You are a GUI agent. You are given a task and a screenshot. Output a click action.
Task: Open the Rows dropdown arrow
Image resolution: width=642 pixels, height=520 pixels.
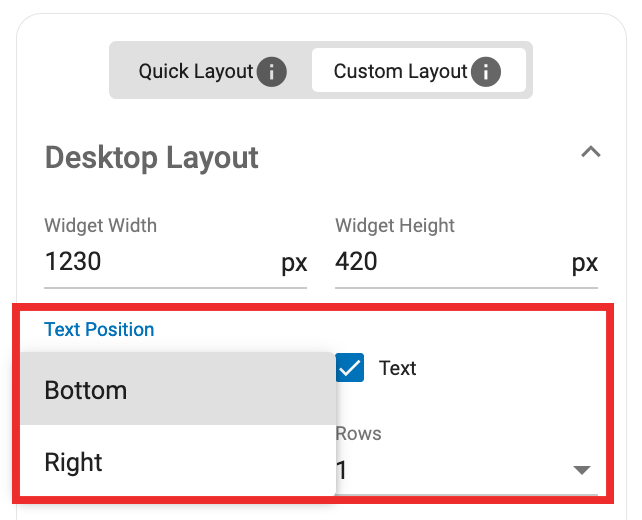tap(581, 470)
